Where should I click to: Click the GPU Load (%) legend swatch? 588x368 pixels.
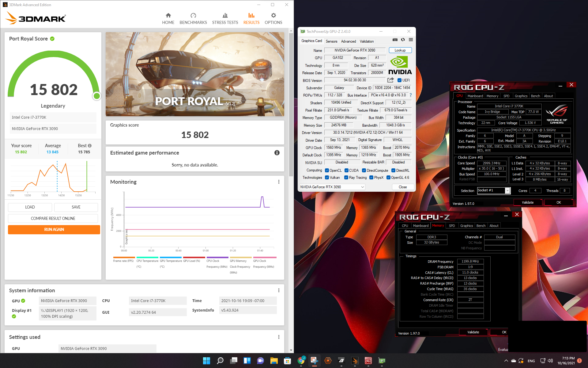[x=194, y=257]
